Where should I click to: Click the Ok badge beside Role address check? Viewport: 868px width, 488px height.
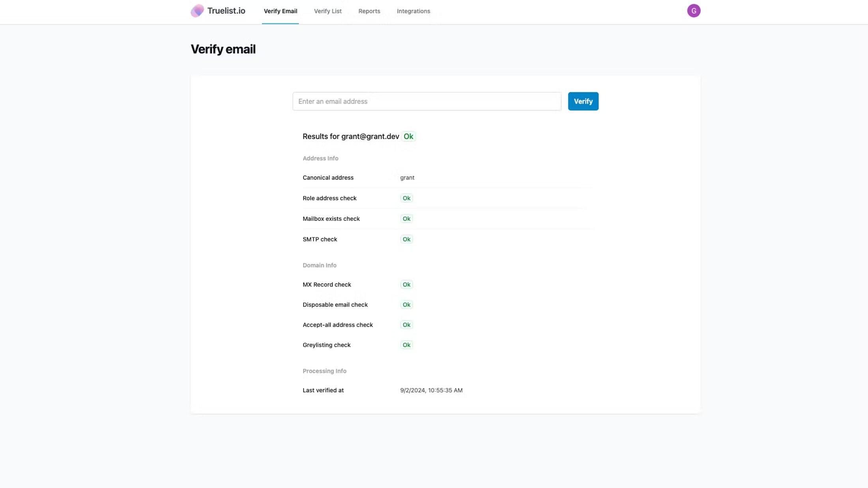pos(406,198)
